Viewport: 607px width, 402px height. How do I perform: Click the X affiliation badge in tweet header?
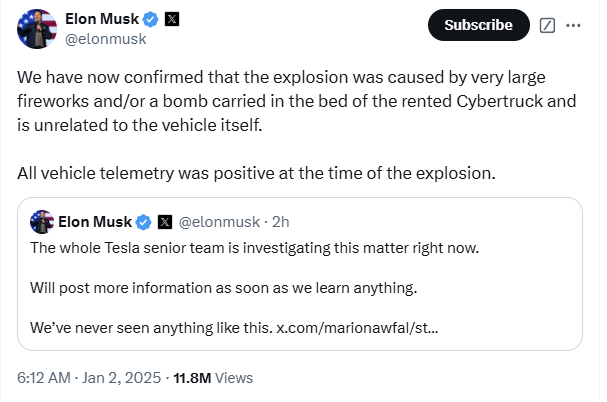pyautogui.click(x=171, y=19)
